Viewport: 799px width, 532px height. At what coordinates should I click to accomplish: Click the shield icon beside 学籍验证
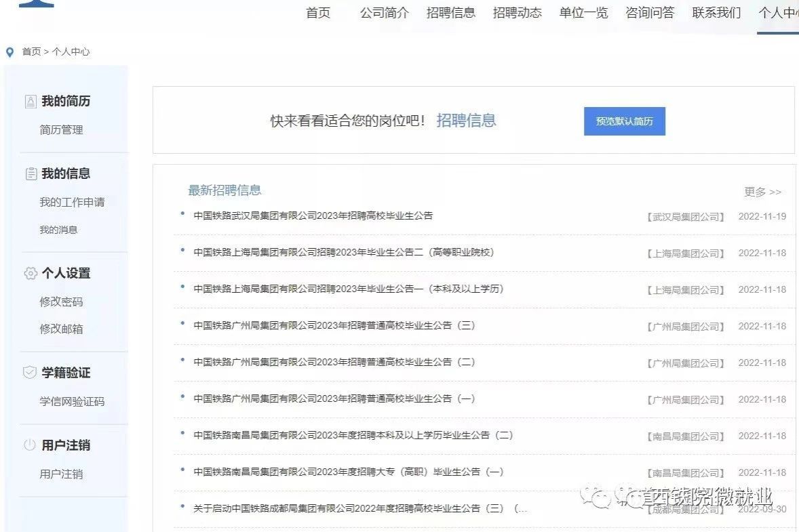30,372
